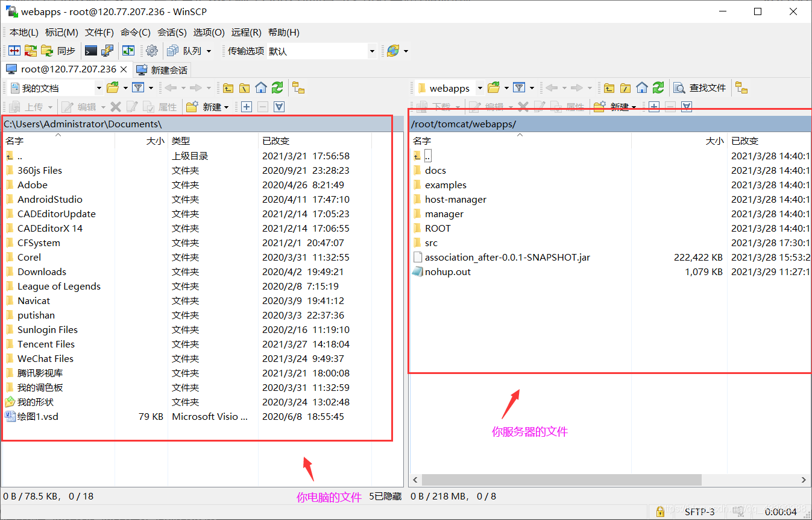Refresh the remote webapps panel
This screenshot has height=520, width=812.
click(658, 88)
